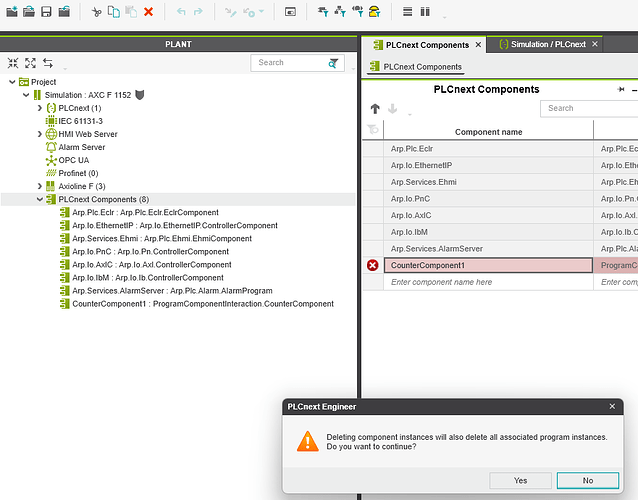638x500 pixels.
Task: Click the red error icon beside CounterComponent1
Action: [x=372, y=265]
